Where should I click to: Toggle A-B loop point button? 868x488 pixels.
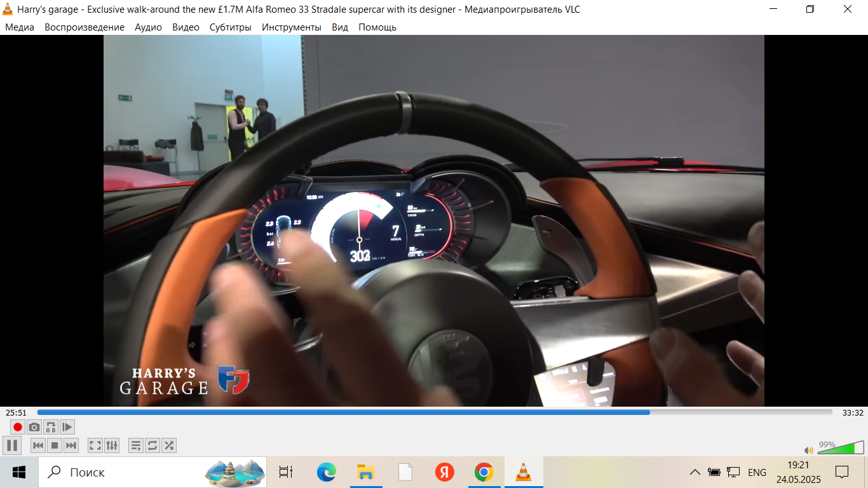[51, 427]
